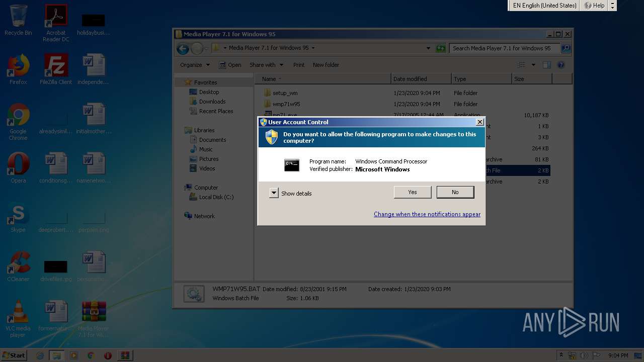Click Opera icon in the taskbar
Viewport: 644px width, 362px height.
(x=108, y=355)
